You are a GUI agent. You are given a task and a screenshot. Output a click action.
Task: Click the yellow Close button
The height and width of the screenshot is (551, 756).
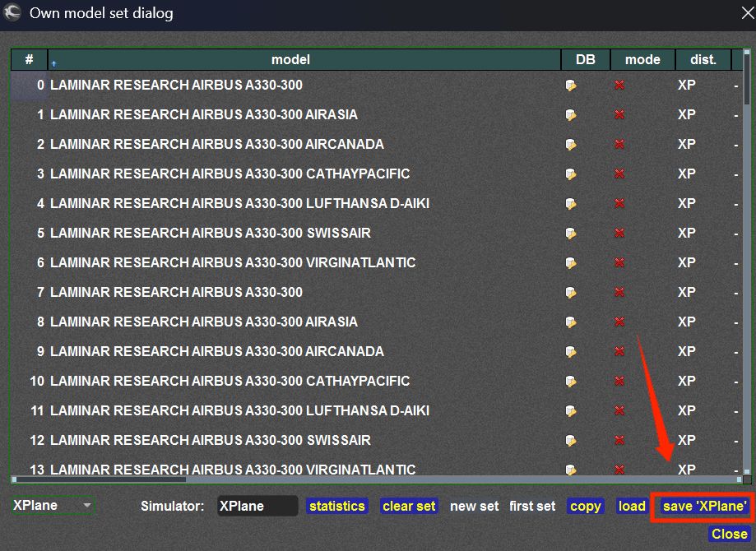[730, 534]
